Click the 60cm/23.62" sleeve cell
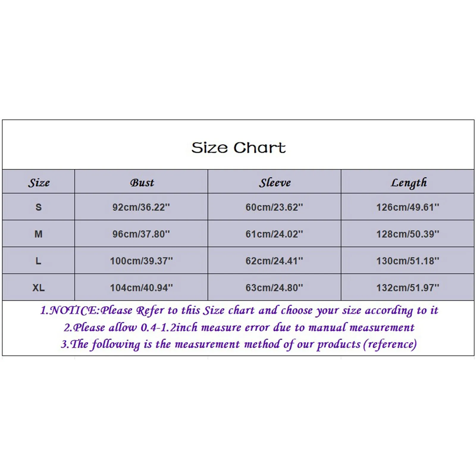The height and width of the screenshot is (476, 476). pos(274,207)
